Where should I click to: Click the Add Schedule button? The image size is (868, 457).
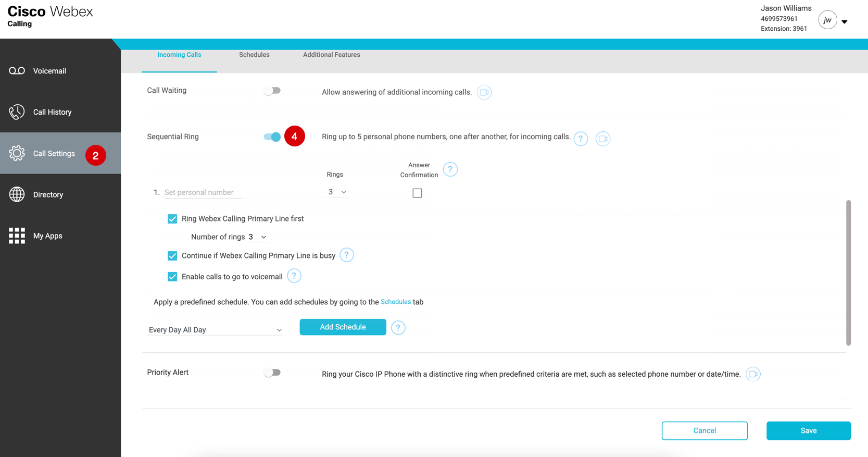point(343,327)
